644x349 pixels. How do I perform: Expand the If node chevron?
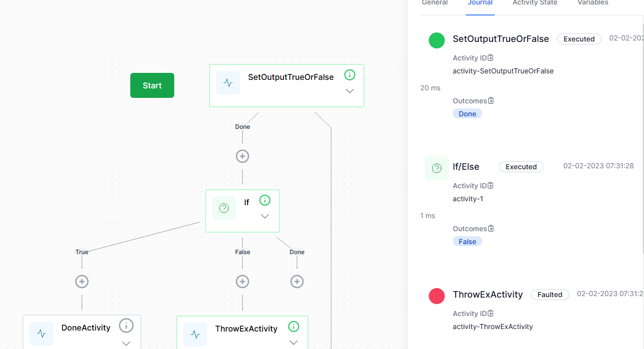(x=265, y=216)
